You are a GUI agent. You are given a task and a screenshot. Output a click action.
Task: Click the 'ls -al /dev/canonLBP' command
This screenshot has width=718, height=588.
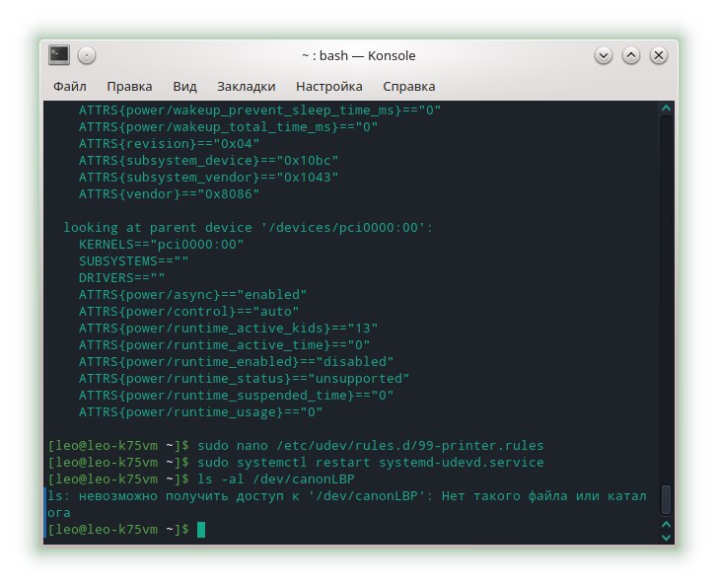(276, 479)
